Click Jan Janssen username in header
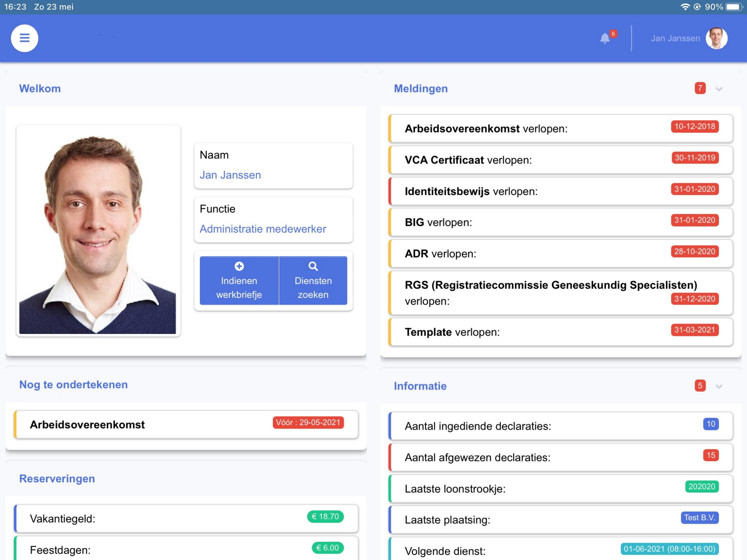The height and width of the screenshot is (560, 747). (x=675, y=38)
